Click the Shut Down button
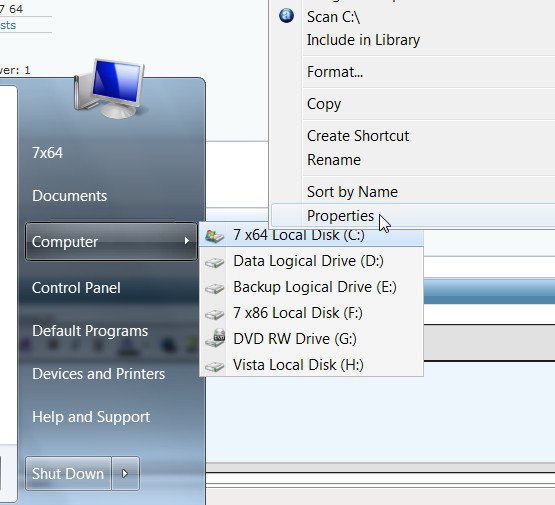 pyautogui.click(x=68, y=474)
